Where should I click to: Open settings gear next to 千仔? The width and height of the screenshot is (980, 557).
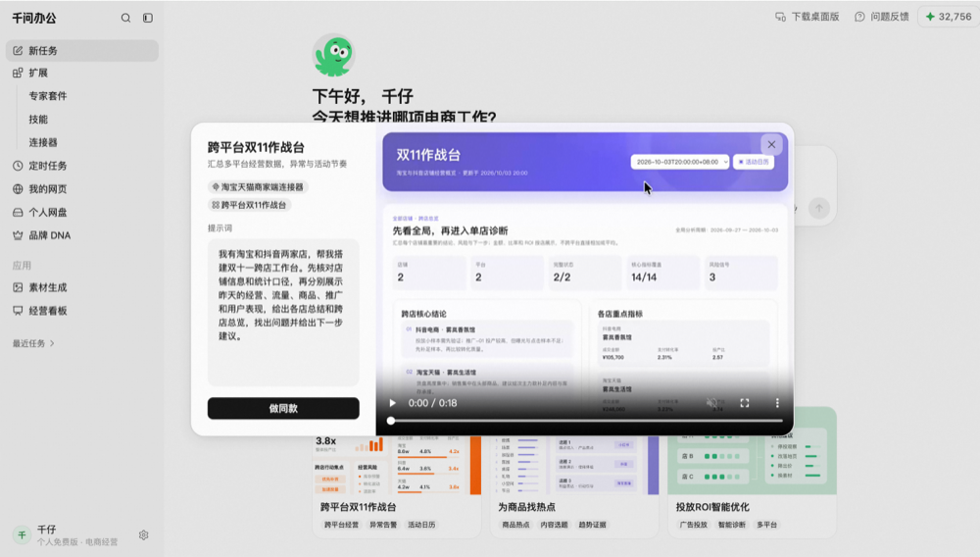pyautogui.click(x=144, y=535)
